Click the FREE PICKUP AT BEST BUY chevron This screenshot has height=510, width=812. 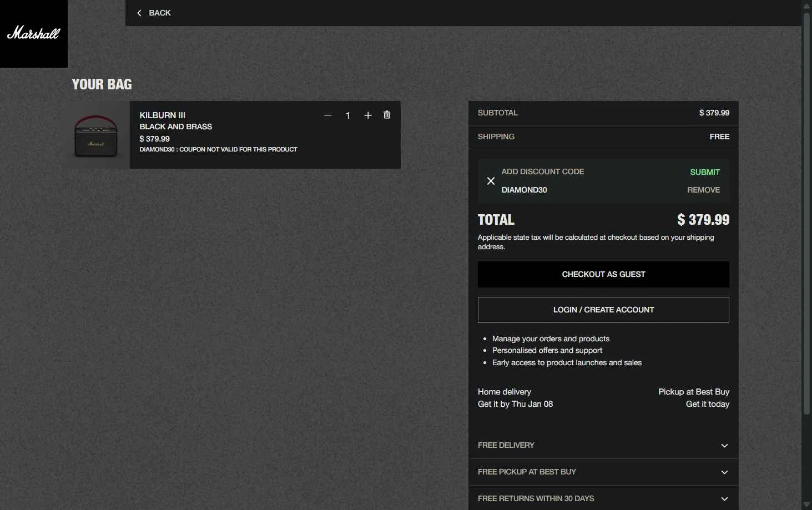coord(724,472)
